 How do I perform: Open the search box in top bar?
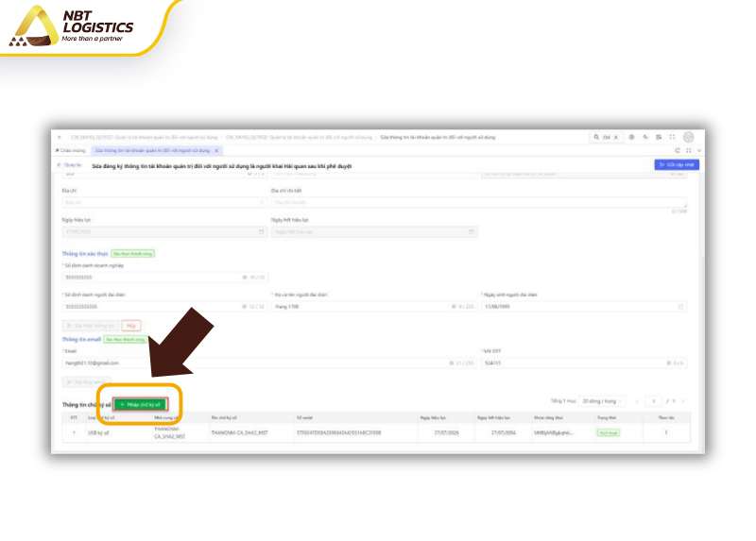point(606,137)
